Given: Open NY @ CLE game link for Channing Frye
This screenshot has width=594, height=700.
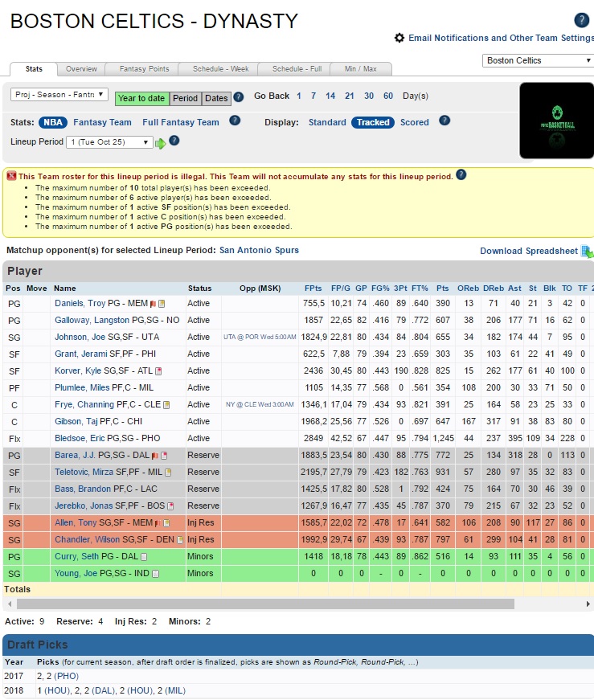Looking at the screenshot, I should tap(260, 404).
